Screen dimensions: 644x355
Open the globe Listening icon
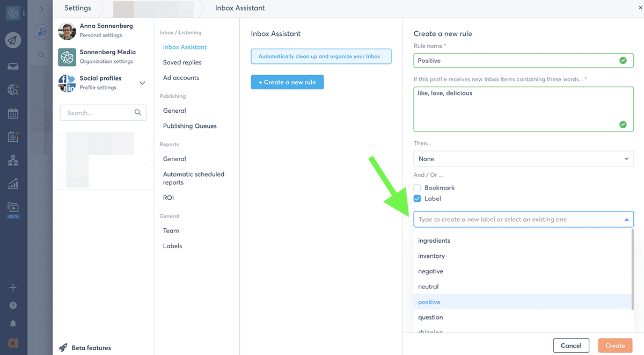(x=13, y=90)
